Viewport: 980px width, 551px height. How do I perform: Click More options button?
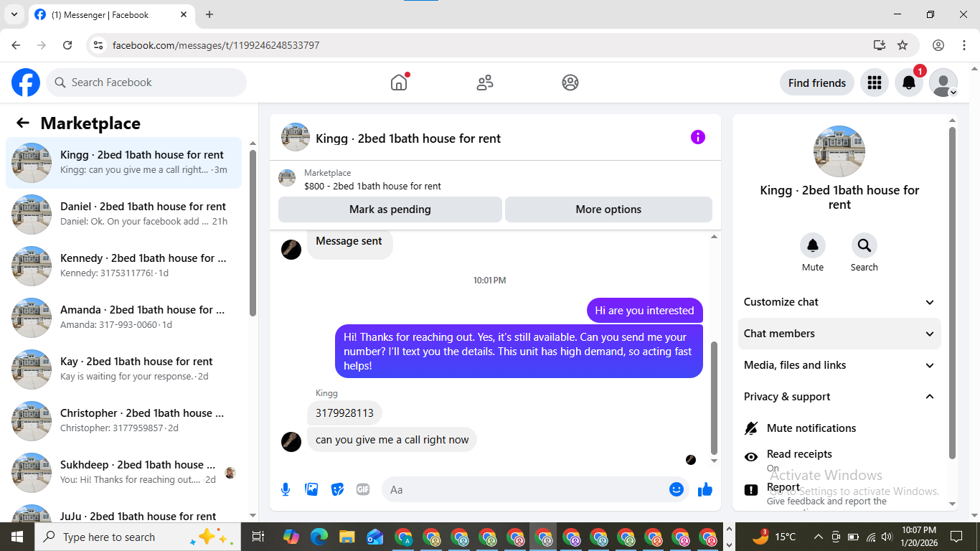click(608, 209)
